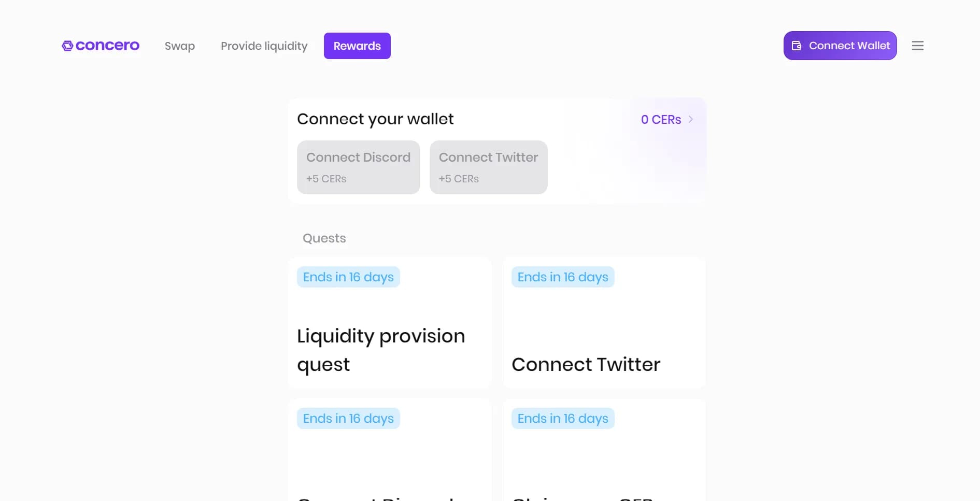Expand the chevron beside 0 CERs
980x501 pixels.
(691, 119)
